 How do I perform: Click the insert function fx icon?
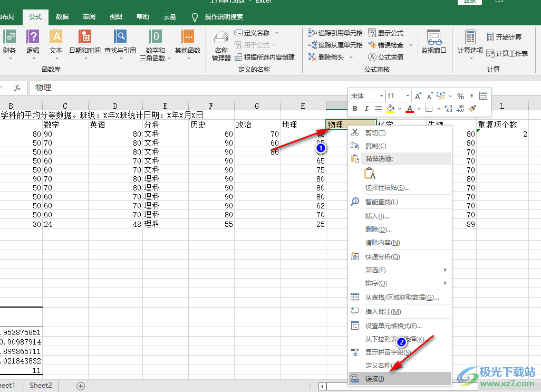click(x=17, y=88)
